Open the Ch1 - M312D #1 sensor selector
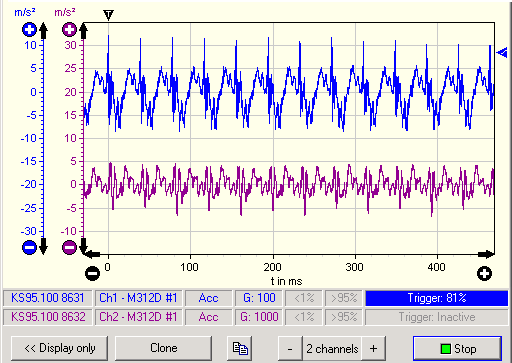This screenshot has width=512, height=363. [x=138, y=298]
